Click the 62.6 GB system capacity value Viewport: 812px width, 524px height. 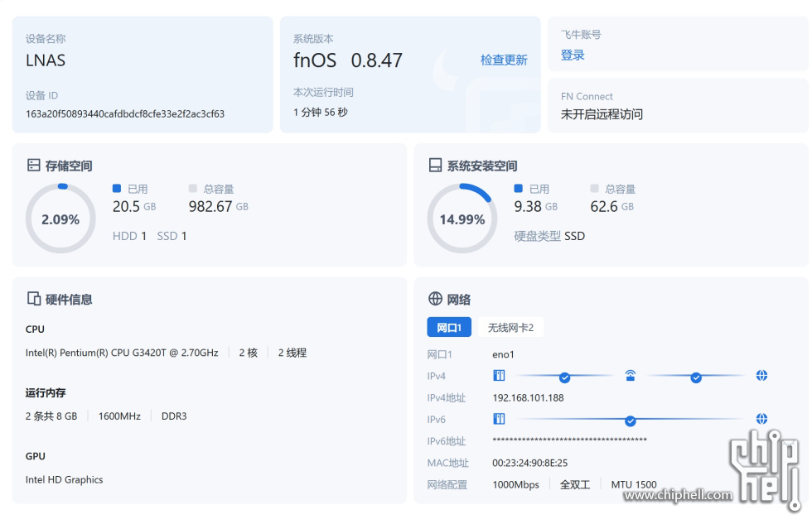(x=612, y=206)
